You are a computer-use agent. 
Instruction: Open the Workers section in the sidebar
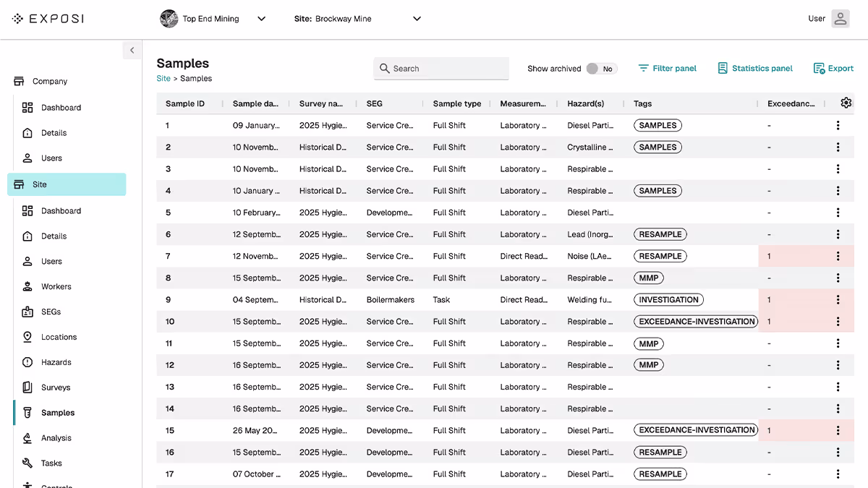click(x=56, y=286)
